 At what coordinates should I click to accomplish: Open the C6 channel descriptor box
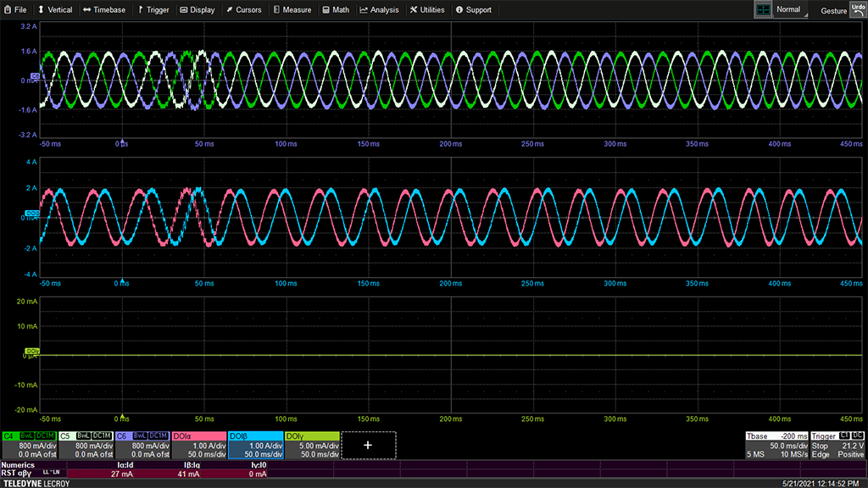(x=142, y=445)
